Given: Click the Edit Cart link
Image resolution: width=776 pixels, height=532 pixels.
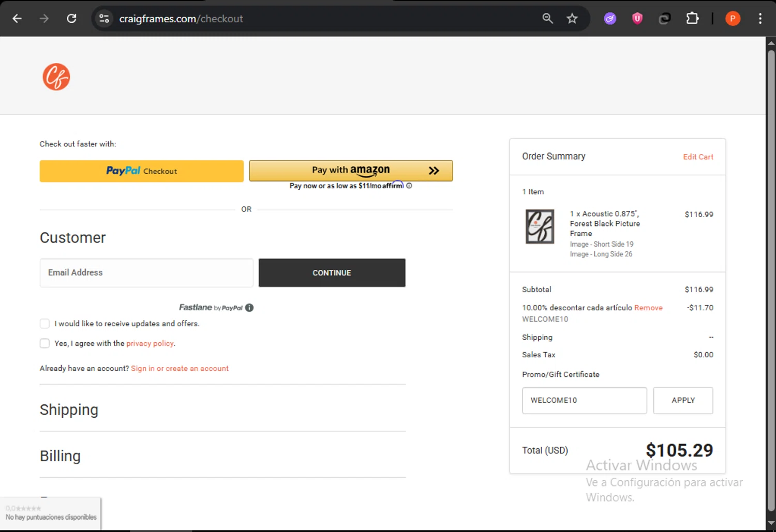Looking at the screenshot, I should click(698, 157).
